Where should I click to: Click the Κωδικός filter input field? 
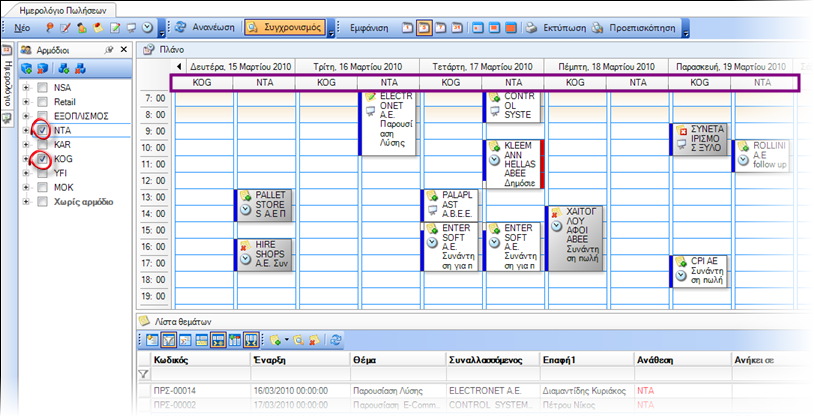(200, 374)
